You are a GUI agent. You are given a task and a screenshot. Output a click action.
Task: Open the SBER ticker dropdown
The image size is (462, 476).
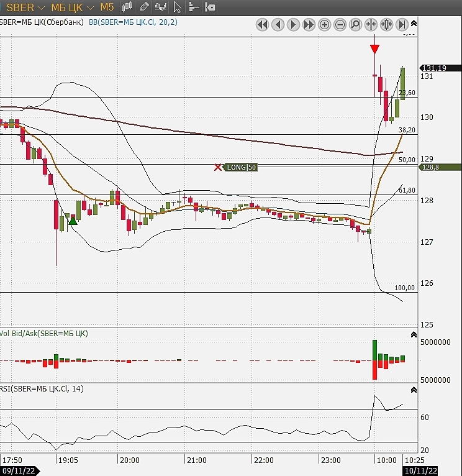25,7
